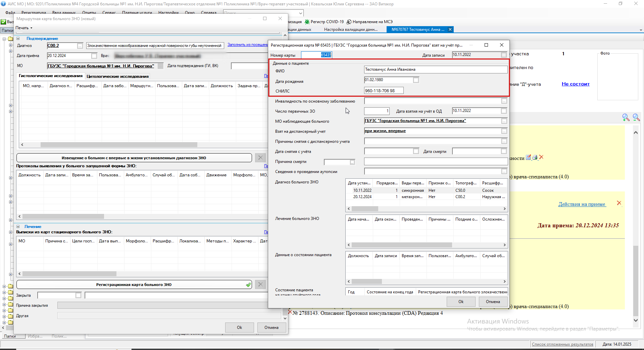Viewport: 644px width, 350px height.
Task: Collapse root folder in Папки tree
Action: pos(4,39)
